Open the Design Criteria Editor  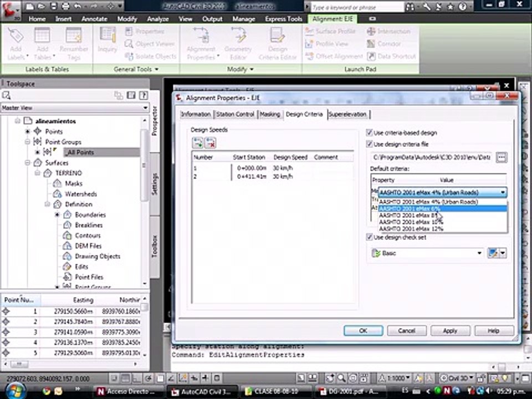[278, 44]
